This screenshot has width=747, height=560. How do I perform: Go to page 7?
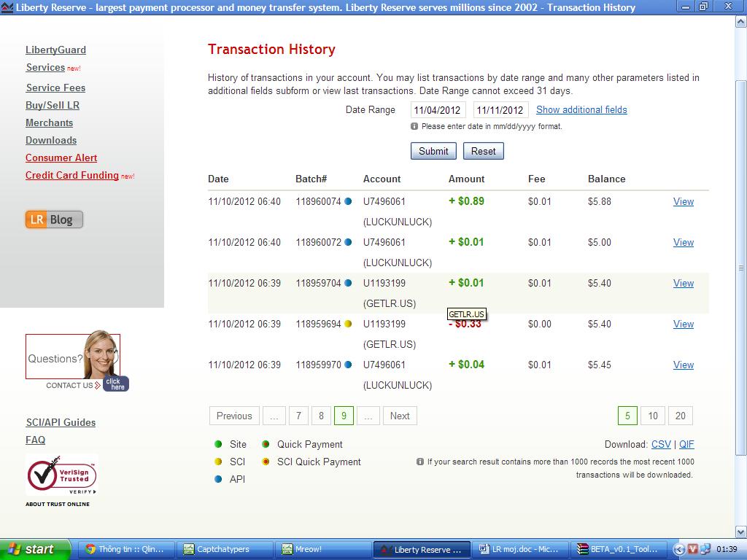click(x=298, y=416)
